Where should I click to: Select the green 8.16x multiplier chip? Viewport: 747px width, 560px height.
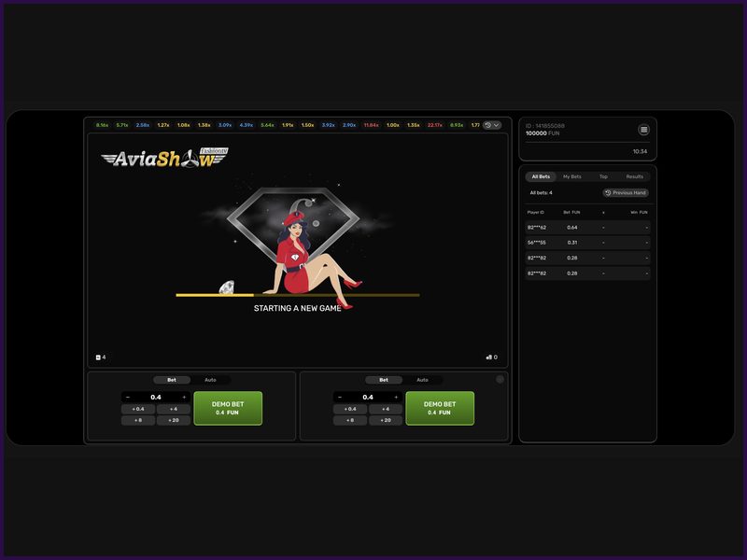(101, 122)
